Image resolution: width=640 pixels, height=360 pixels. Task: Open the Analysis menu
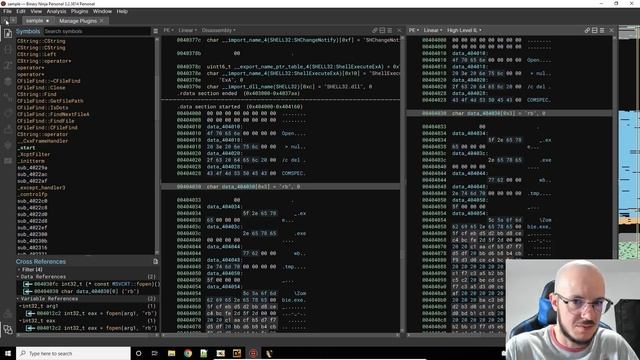56,11
